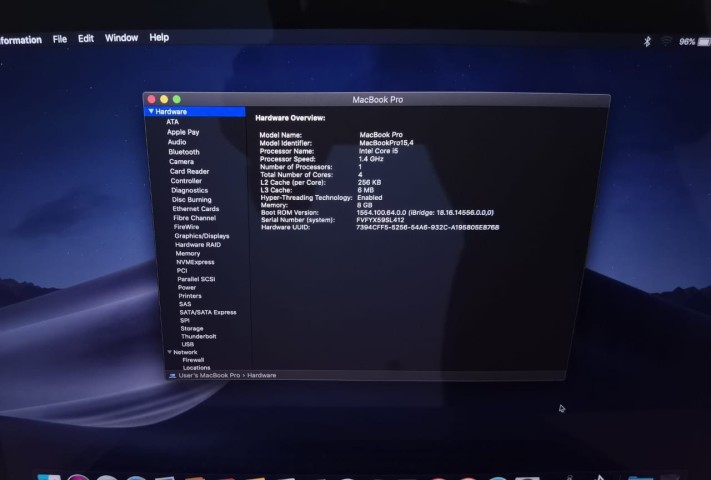This screenshot has height=480, width=711.
Task: Click Hardware segment in the path bar
Action: point(262,375)
